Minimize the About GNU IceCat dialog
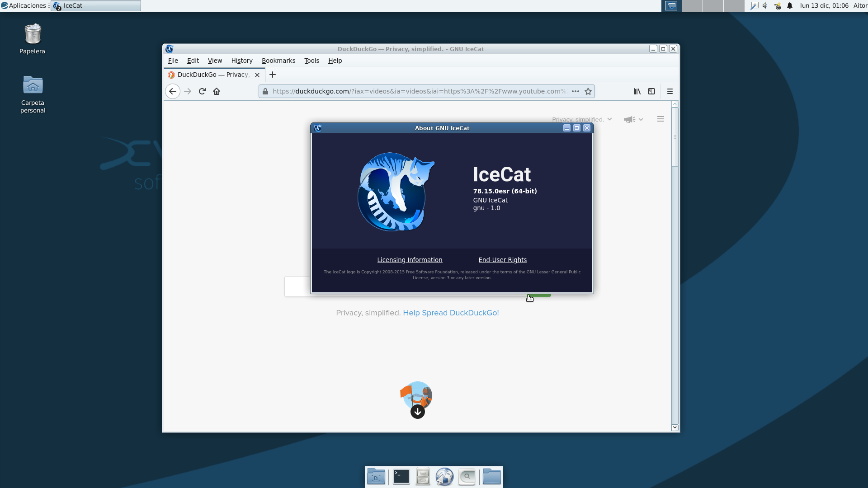868x488 pixels. pos(567,128)
